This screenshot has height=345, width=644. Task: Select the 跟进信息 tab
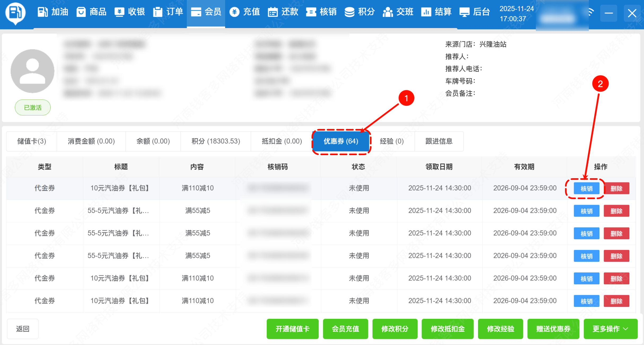pyautogui.click(x=439, y=141)
